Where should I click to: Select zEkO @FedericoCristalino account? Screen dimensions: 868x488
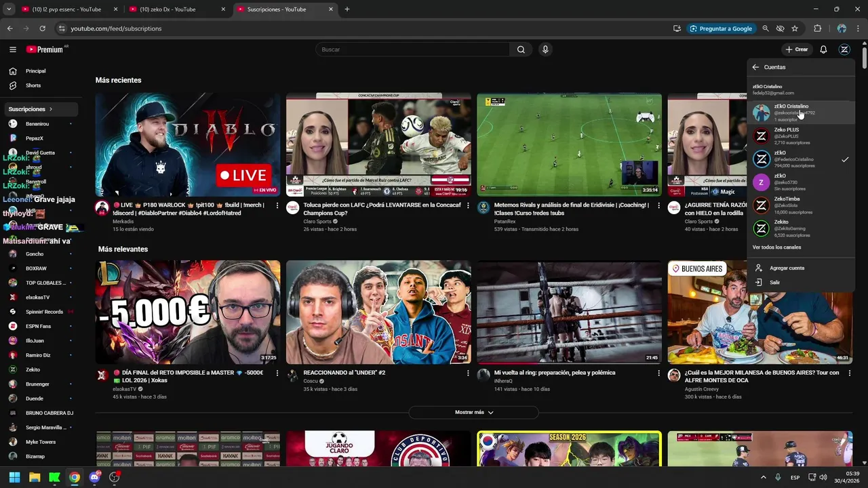pyautogui.click(x=800, y=159)
